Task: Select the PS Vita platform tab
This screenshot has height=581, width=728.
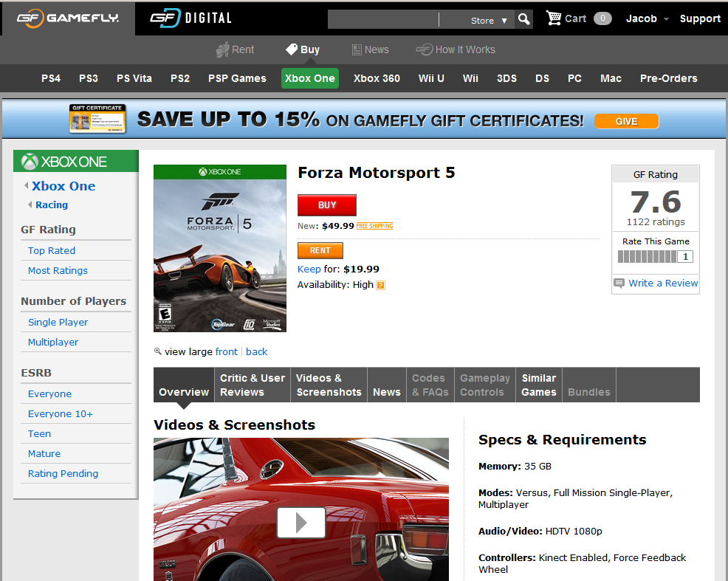Action: 134,78
